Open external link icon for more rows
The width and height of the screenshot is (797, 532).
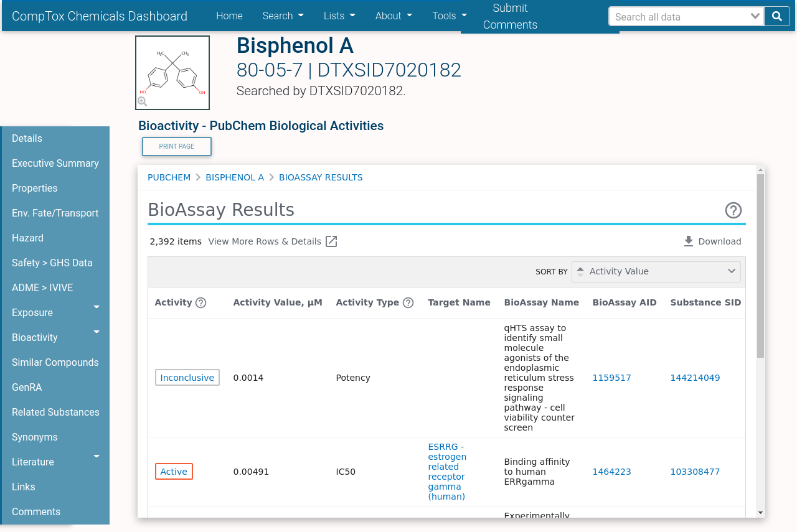click(331, 241)
